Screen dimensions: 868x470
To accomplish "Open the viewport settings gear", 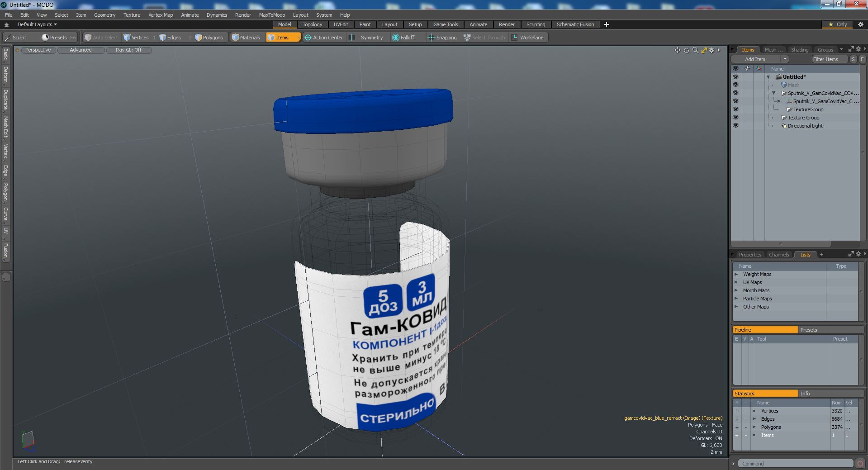I will 712,50.
